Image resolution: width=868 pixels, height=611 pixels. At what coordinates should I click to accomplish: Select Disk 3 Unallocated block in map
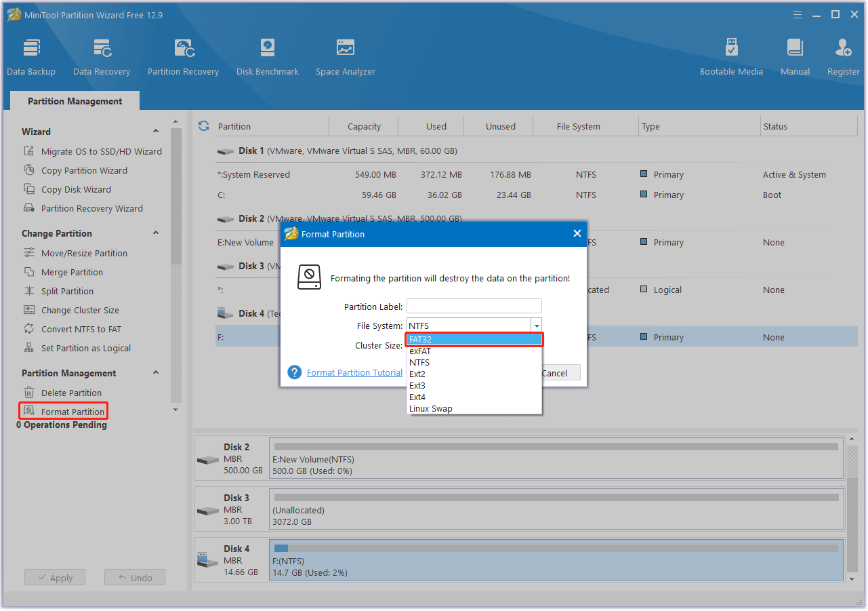[x=556, y=509]
